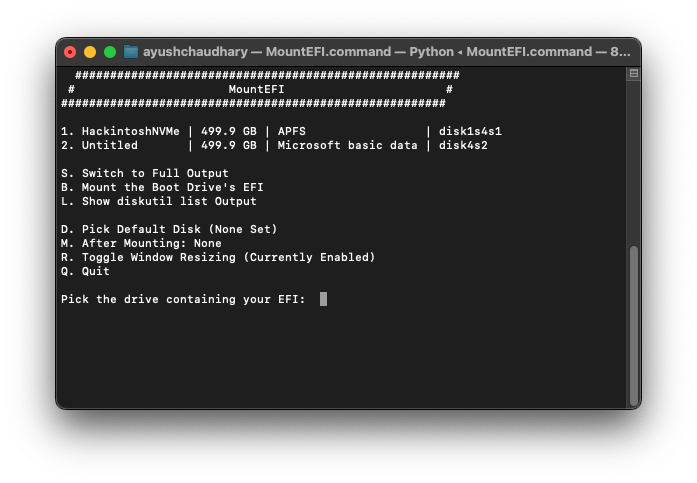Click the 'Switch to Full Output' option
697x483 pixels.
(145, 173)
